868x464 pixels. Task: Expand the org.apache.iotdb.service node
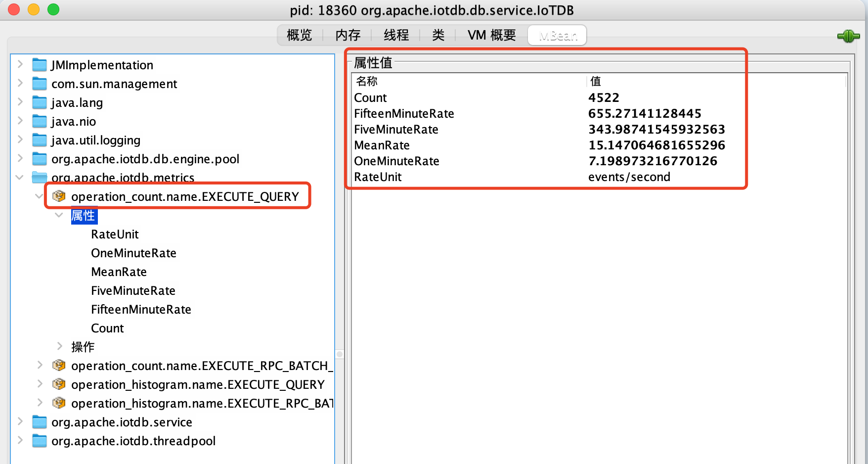pyautogui.click(x=20, y=421)
